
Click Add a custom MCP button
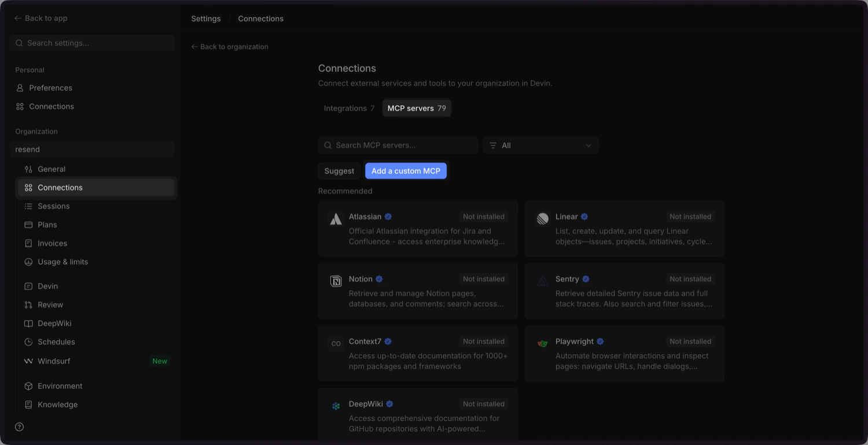[406, 171]
